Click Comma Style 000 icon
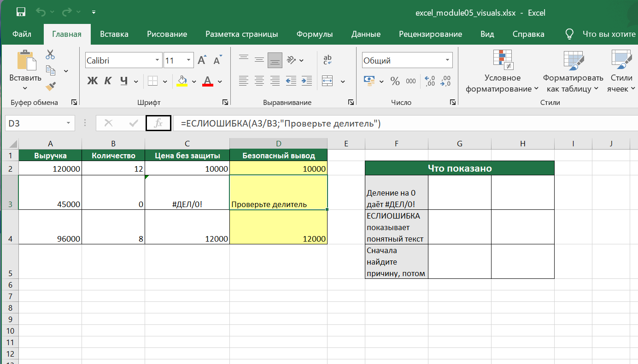 [411, 81]
